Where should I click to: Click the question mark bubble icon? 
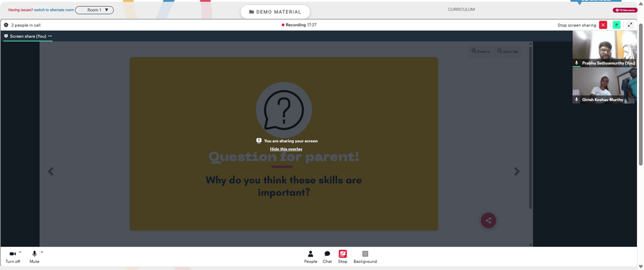coord(284,110)
